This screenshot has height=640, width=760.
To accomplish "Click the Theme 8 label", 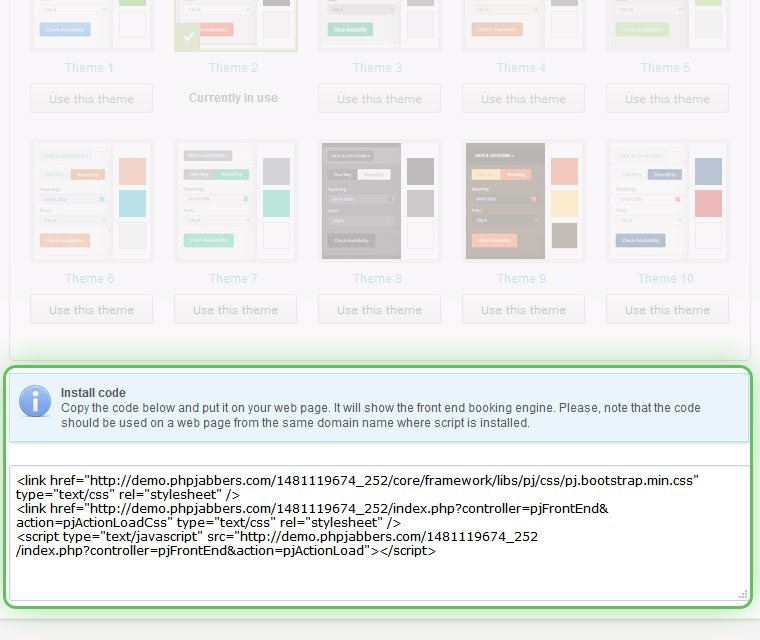I will [x=378, y=279].
